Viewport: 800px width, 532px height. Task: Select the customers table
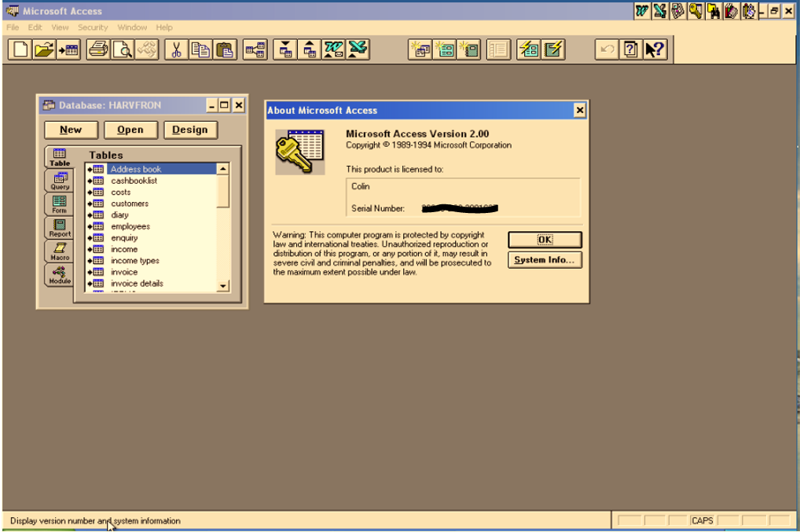(x=151, y=204)
